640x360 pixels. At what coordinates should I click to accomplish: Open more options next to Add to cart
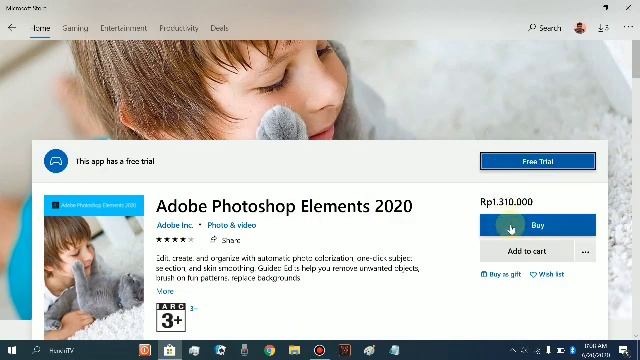(585, 251)
